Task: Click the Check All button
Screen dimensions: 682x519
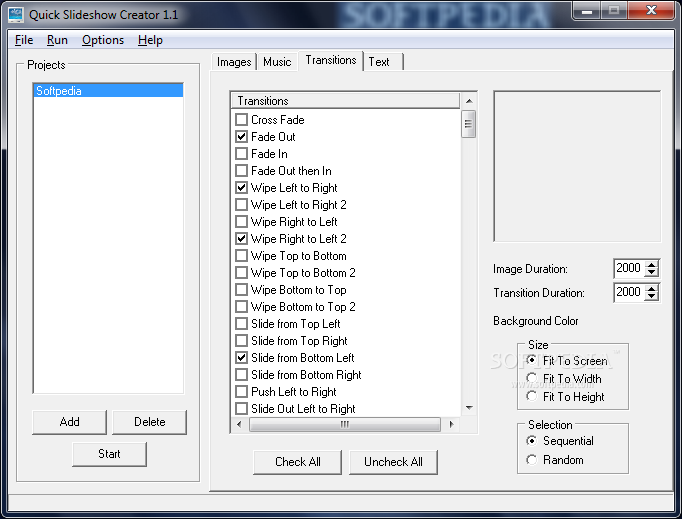Action: [298, 462]
